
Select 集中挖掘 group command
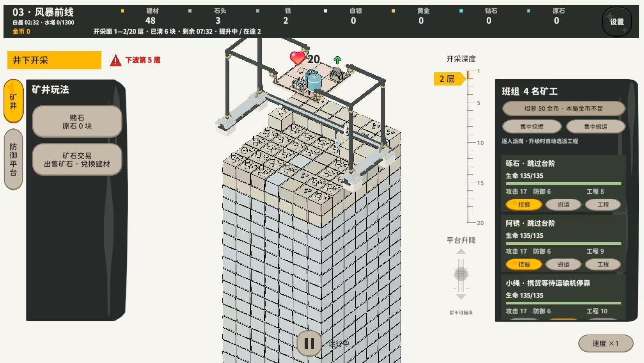coord(532,126)
